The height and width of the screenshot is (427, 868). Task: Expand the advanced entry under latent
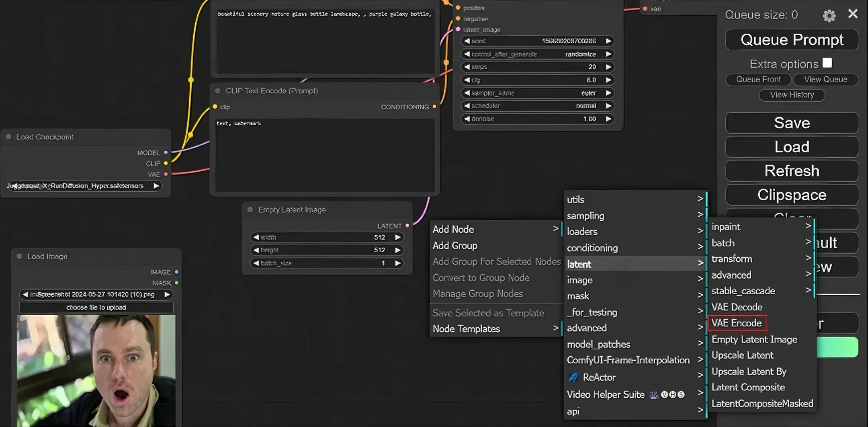[x=762, y=275]
